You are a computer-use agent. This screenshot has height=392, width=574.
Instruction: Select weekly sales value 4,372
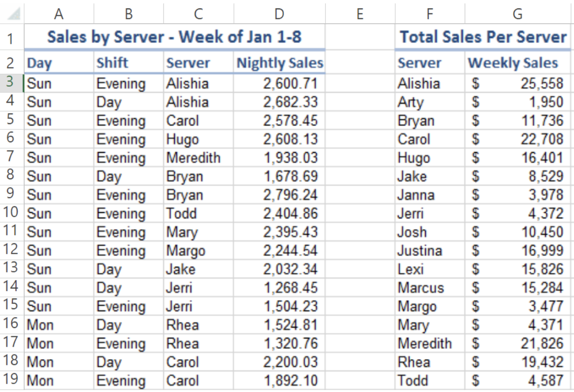click(517, 213)
